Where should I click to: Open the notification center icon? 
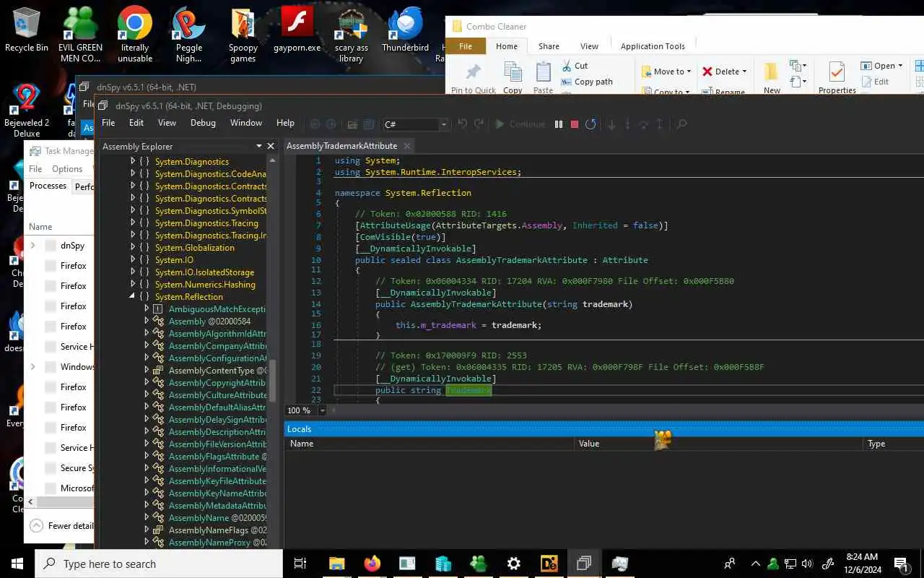[x=901, y=564]
